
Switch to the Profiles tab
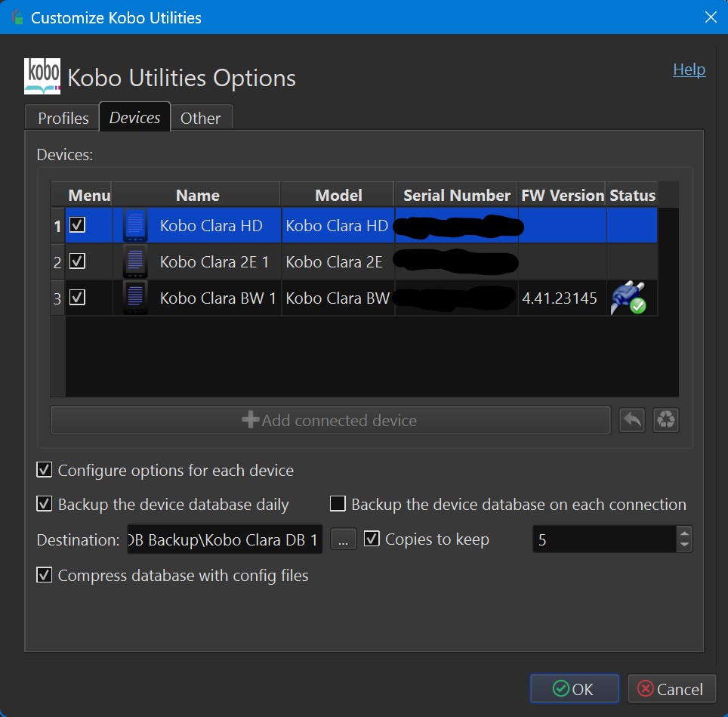coord(63,118)
